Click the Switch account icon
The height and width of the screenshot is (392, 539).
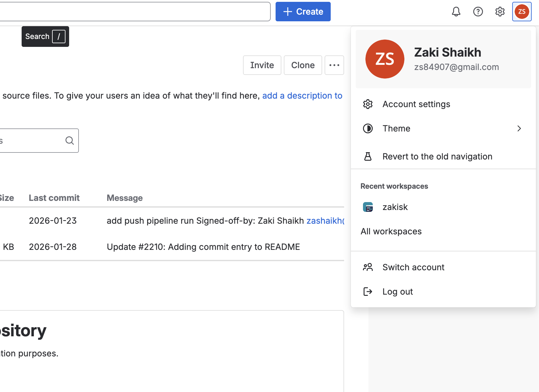(x=368, y=267)
